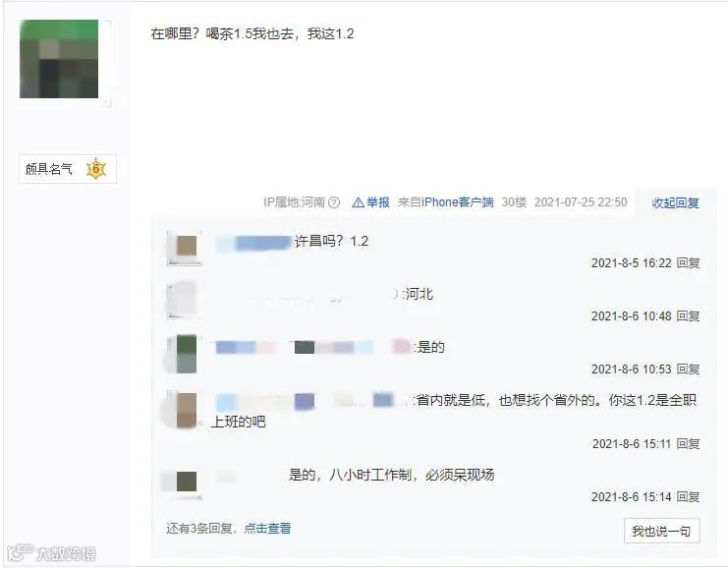The width and height of the screenshot is (728, 568).
Task: Click the 我也说一句 button
Action: click(661, 531)
